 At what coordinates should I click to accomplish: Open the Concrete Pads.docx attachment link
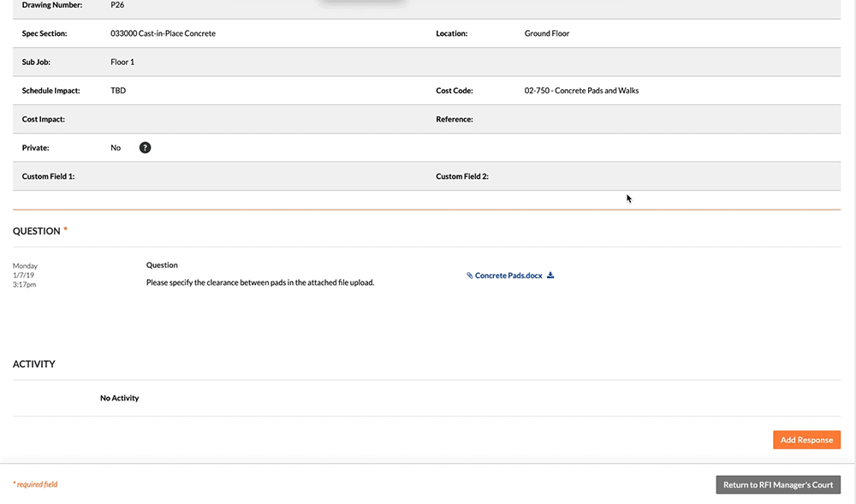pos(508,276)
